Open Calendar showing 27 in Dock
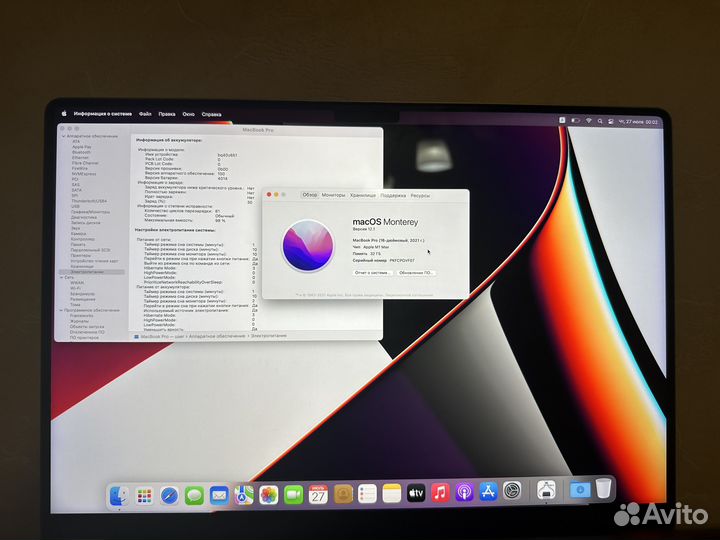Viewport: 720px width, 540px height. click(x=318, y=495)
